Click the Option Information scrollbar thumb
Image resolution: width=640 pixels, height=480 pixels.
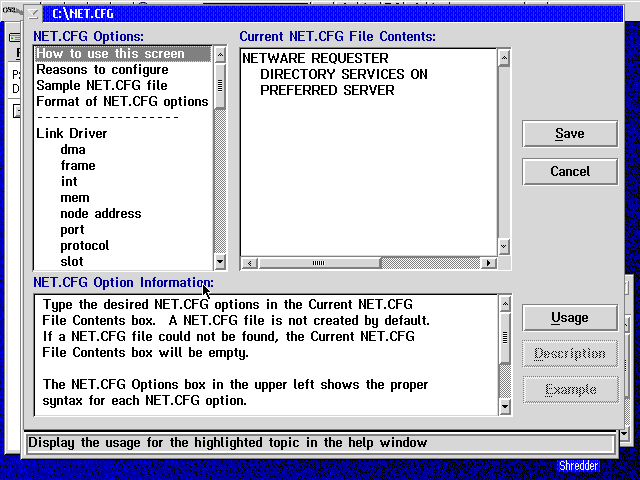pyautogui.click(x=505, y=338)
